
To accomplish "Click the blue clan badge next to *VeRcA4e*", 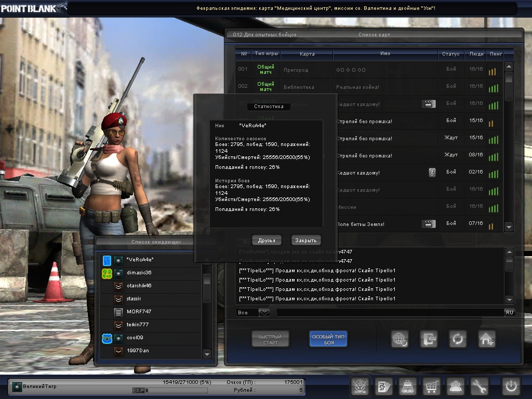I will pyautogui.click(x=107, y=261).
